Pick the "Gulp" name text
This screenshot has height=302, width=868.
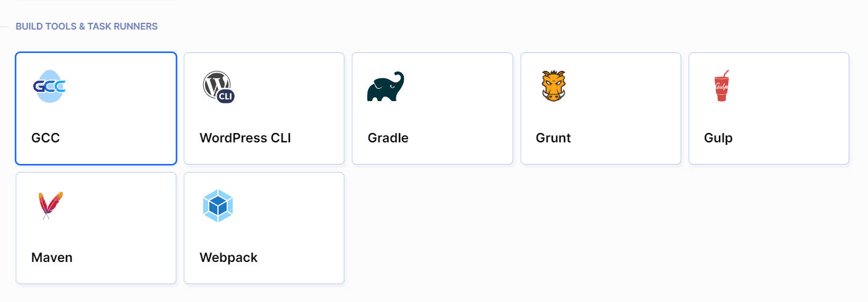tap(718, 138)
